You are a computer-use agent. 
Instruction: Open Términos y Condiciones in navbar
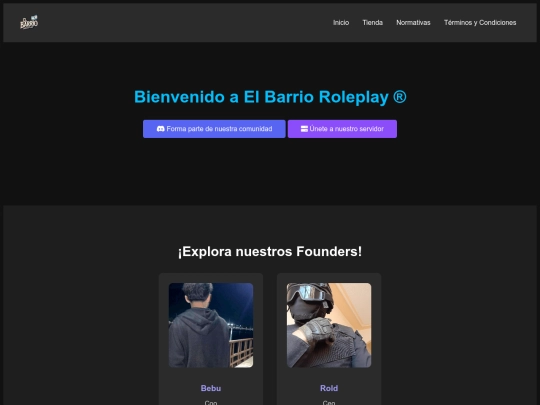[x=480, y=23]
